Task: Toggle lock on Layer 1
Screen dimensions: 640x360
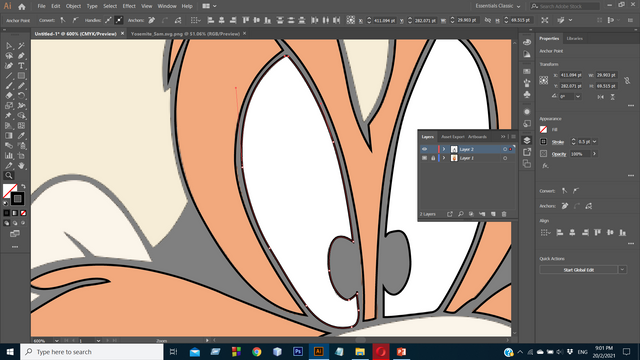Action: (433, 158)
